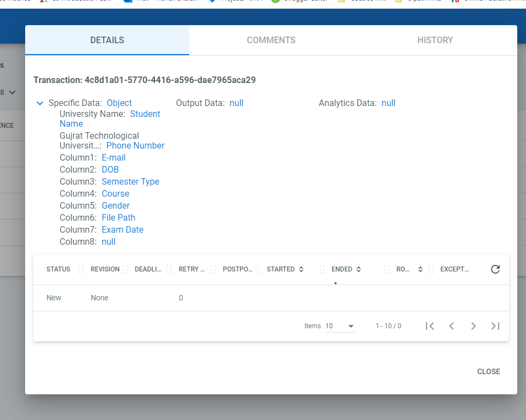The width and height of the screenshot is (526, 420).
Task: Sort by the RO... column arrows
Action: click(420, 269)
